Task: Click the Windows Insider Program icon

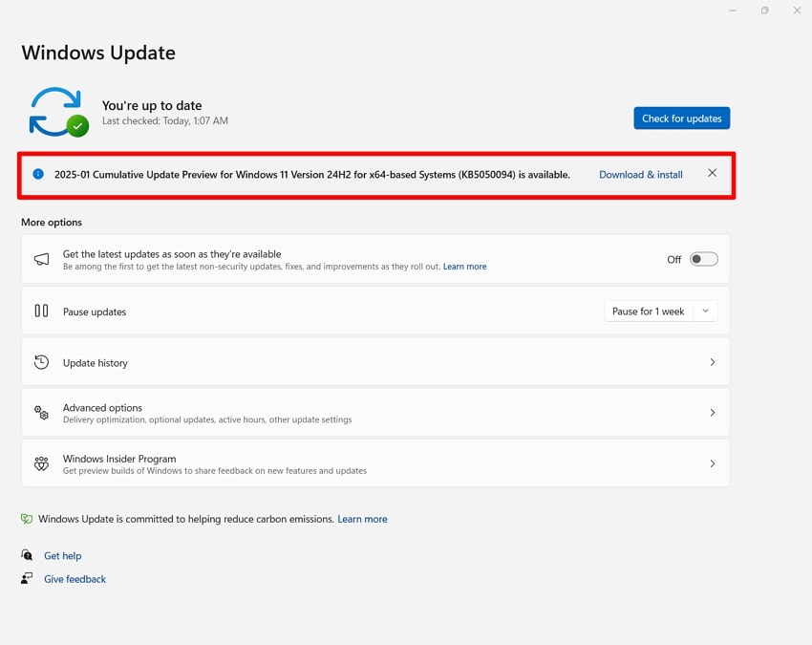Action: (40, 463)
